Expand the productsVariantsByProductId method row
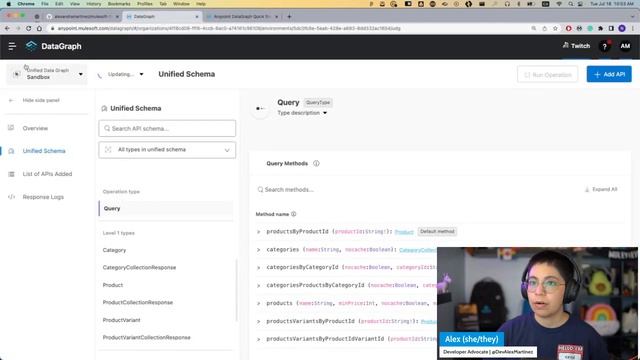This screenshot has width=640, height=360. (258, 322)
